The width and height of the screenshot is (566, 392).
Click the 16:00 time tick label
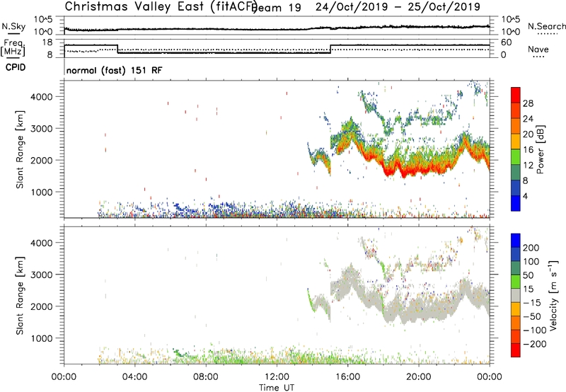click(x=347, y=377)
